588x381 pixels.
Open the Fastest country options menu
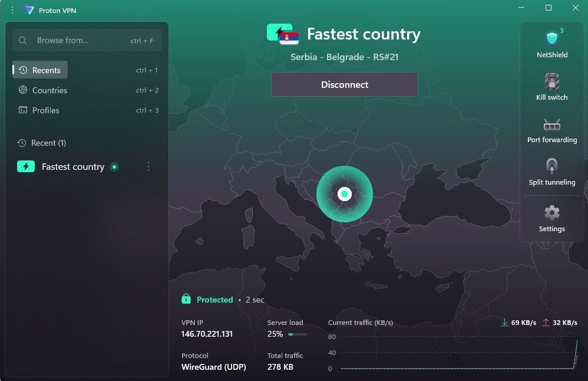pos(148,167)
